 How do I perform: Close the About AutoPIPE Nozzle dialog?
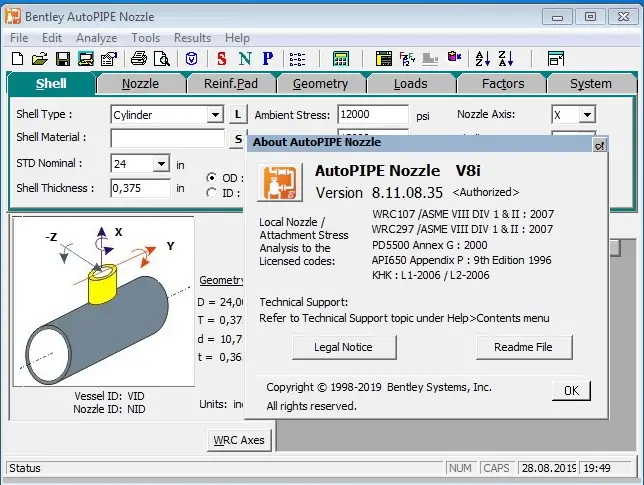pos(599,145)
